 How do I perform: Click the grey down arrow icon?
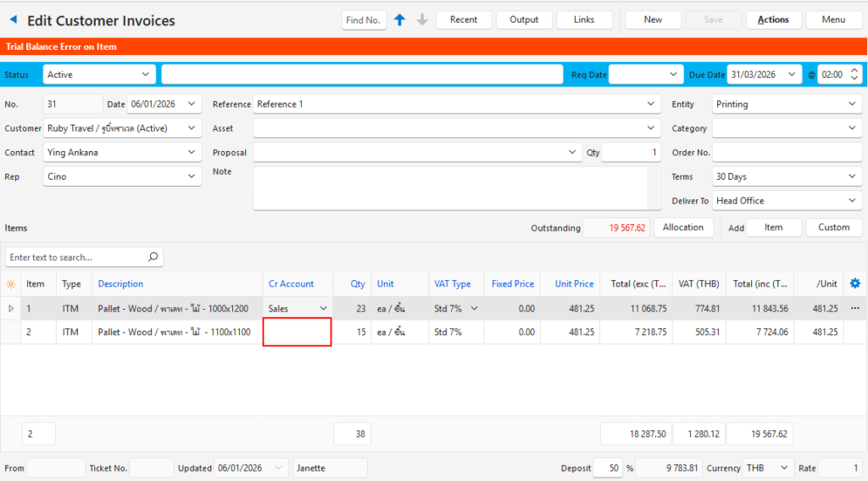pos(422,20)
